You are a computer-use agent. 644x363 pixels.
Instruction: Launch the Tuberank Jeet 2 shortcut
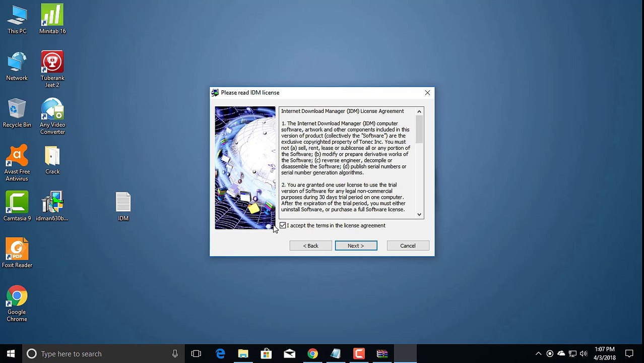pyautogui.click(x=52, y=70)
